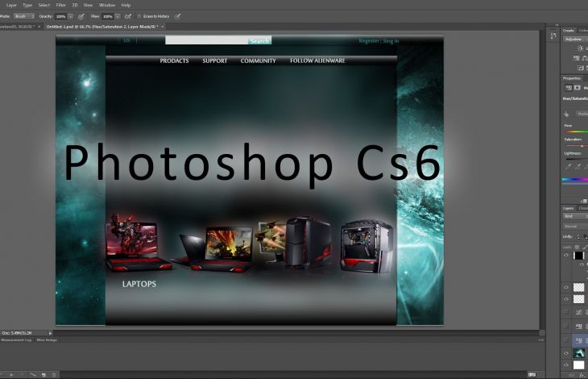Click SUPPORT in the mockup navigation bar

tap(215, 60)
